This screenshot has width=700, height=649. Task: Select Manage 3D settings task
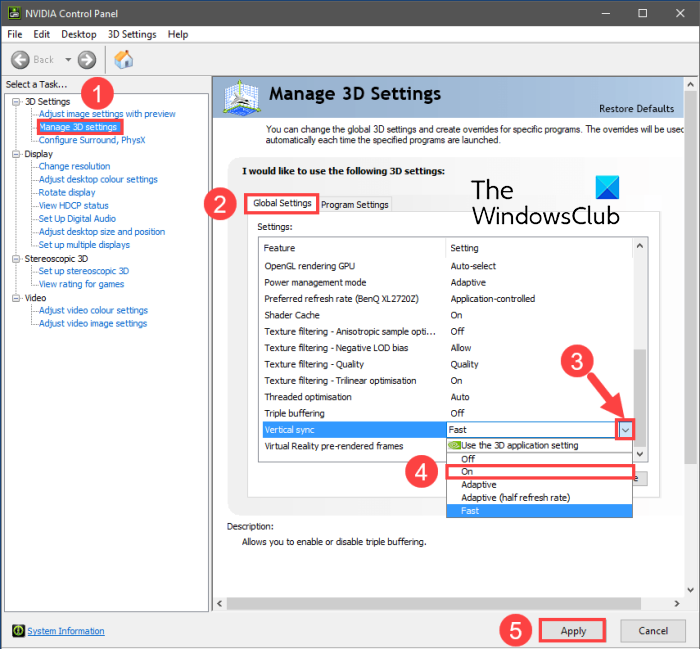[78, 127]
